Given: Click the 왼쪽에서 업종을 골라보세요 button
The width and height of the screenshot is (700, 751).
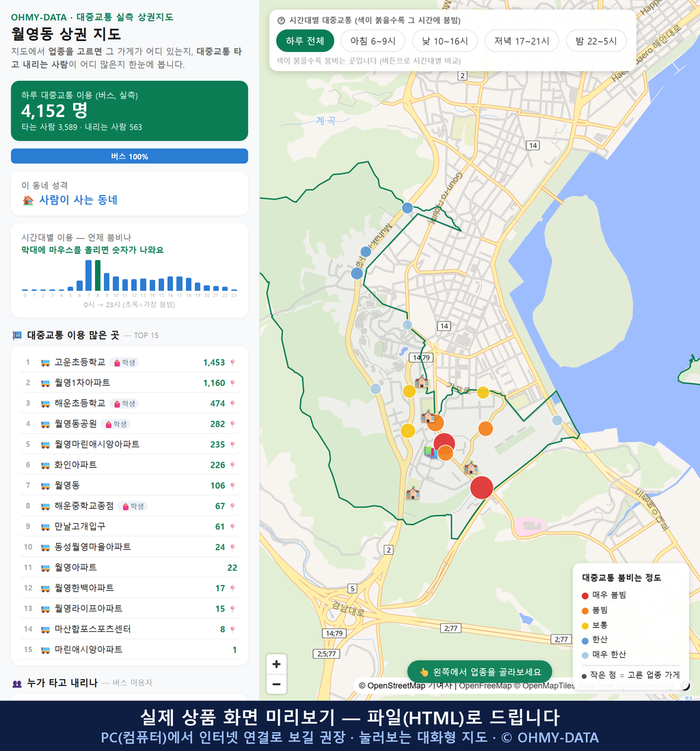Looking at the screenshot, I should (x=480, y=672).
